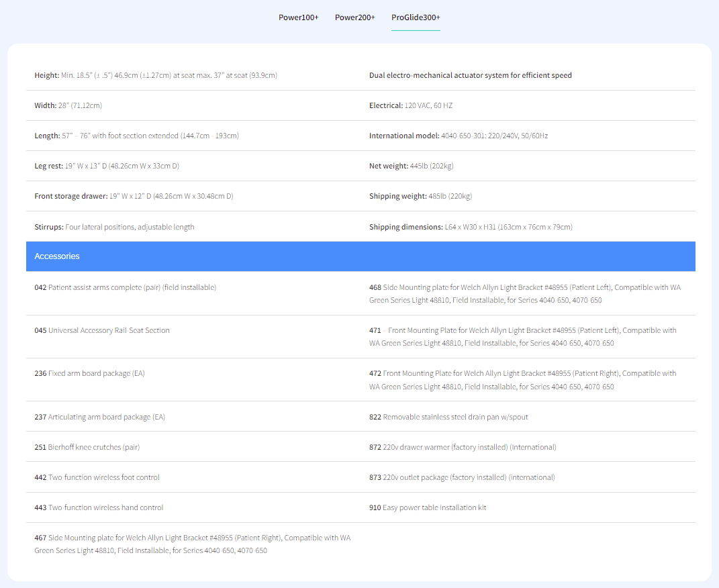Click the blue Accessories header bar
The width and height of the screenshot is (719, 588).
coord(361,256)
